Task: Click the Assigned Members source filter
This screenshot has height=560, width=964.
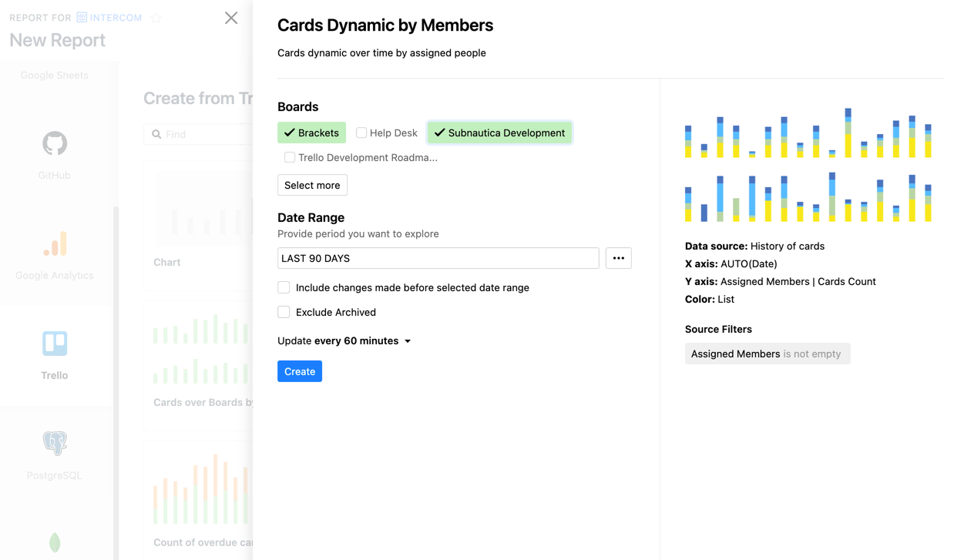Action: (768, 354)
